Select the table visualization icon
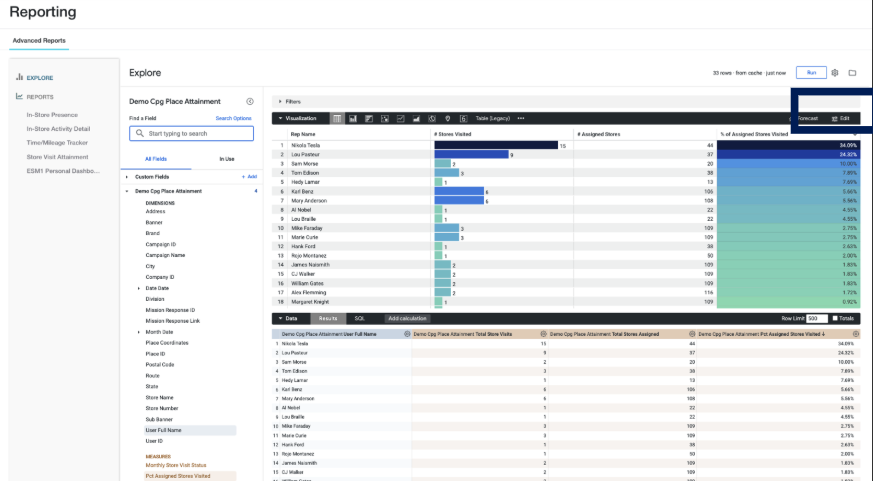Viewport: 873px width, 481px height. pos(337,119)
